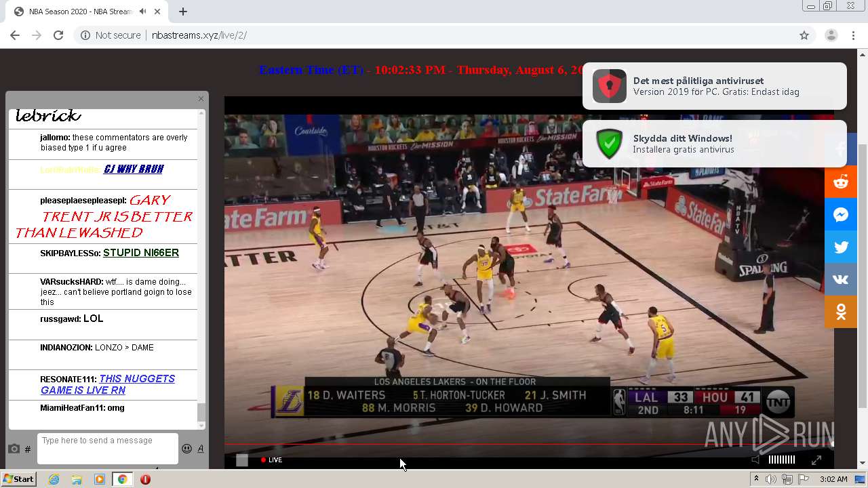Stop the live video stream

click(x=242, y=460)
